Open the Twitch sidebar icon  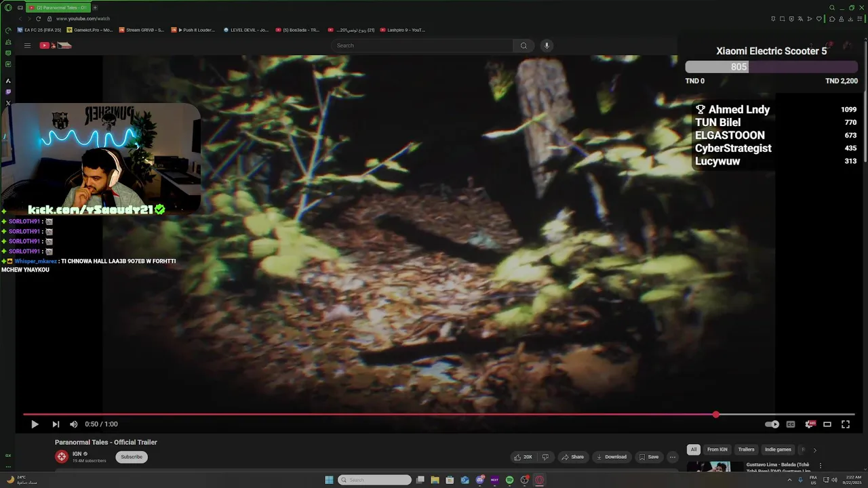click(8, 91)
